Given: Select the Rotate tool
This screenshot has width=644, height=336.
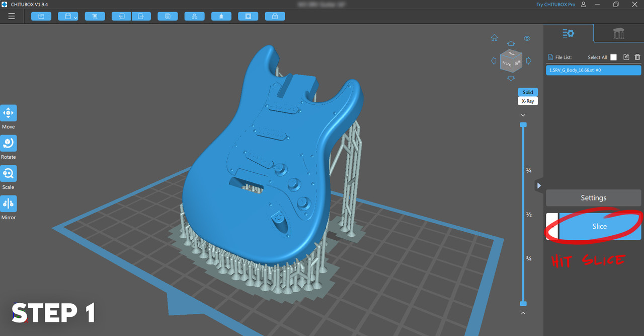Looking at the screenshot, I should point(9,144).
